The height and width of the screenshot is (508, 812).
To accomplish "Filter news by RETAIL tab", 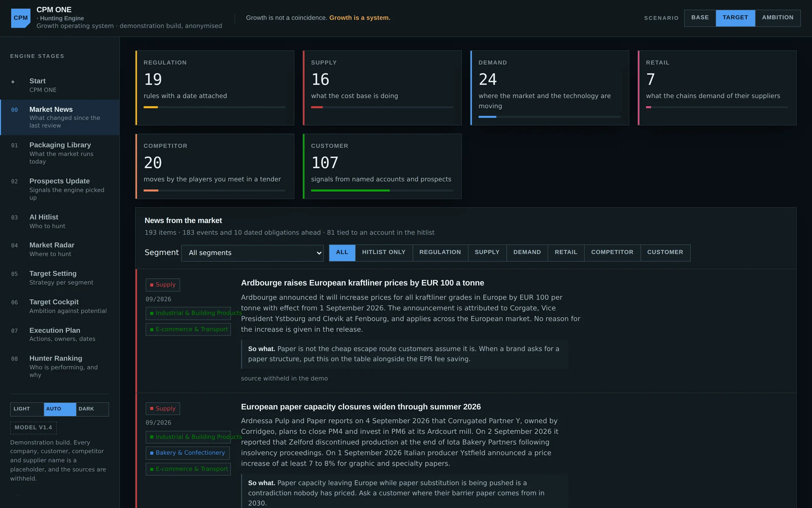I will tap(566, 253).
